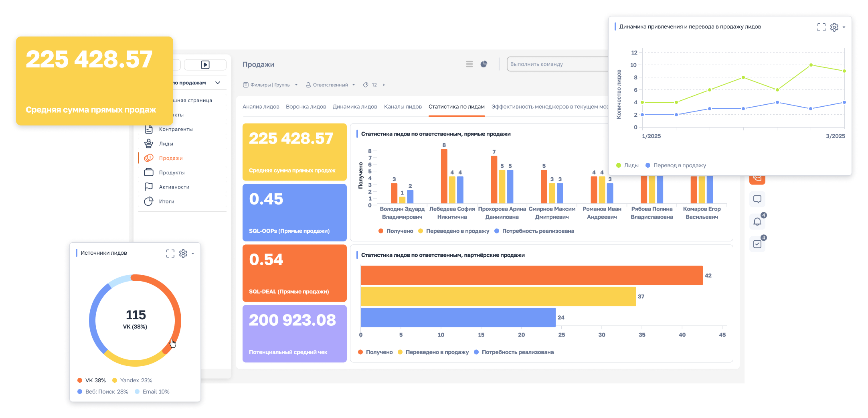Go to Лиды in the sidebar
Viewport: 868px width, 418px height.
click(166, 144)
